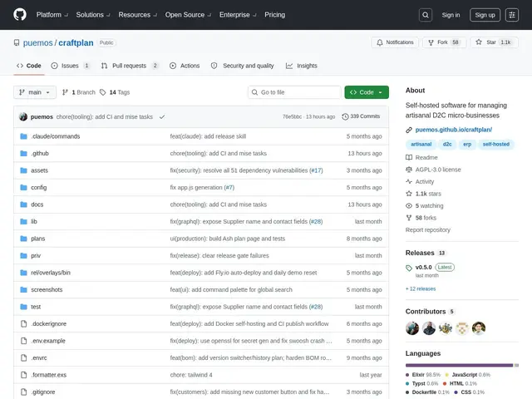Expand the Enterprise menu
This screenshot has height=399, width=532.
tap(238, 15)
